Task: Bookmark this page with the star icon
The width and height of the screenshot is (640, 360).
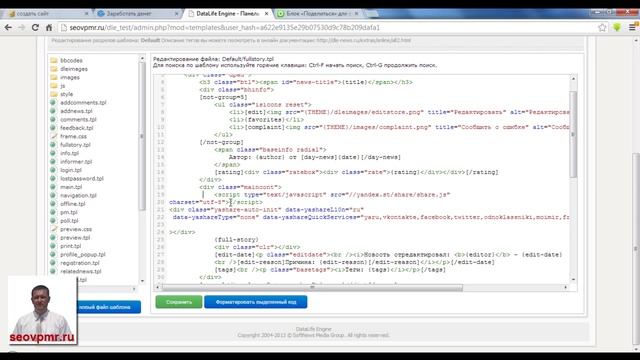Action: [602, 27]
